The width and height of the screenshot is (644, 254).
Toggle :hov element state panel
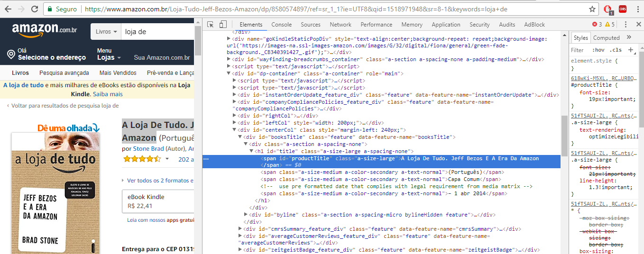coord(598,50)
